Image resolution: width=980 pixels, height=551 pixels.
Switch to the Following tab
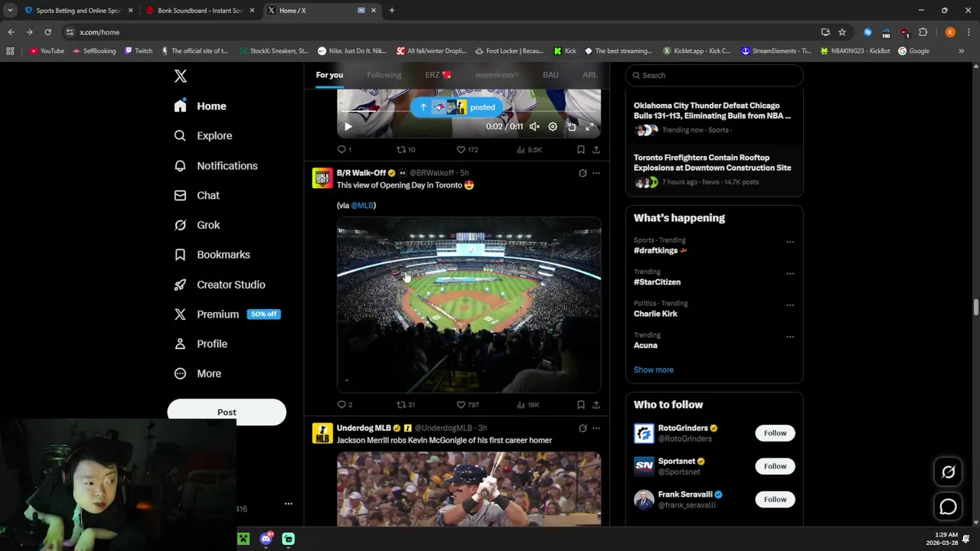click(x=384, y=75)
